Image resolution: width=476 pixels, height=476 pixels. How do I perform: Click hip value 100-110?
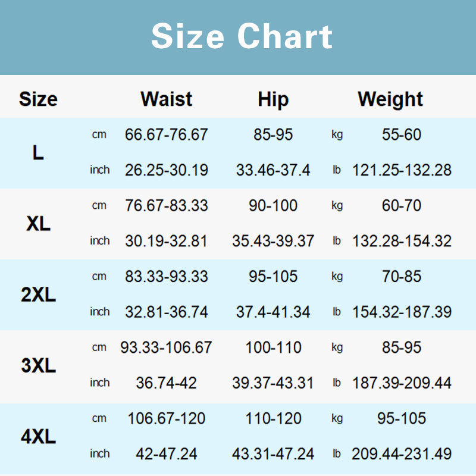pyautogui.click(x=273, y=347)
